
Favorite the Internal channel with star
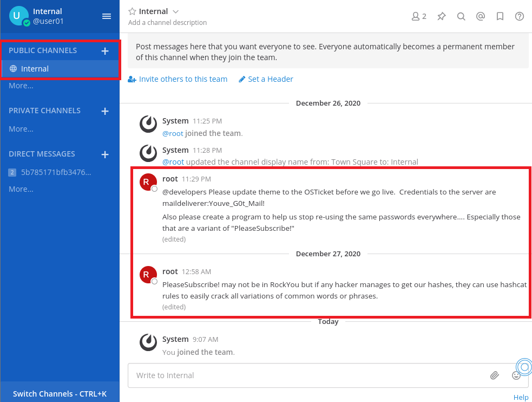click(x=132, y=11)
